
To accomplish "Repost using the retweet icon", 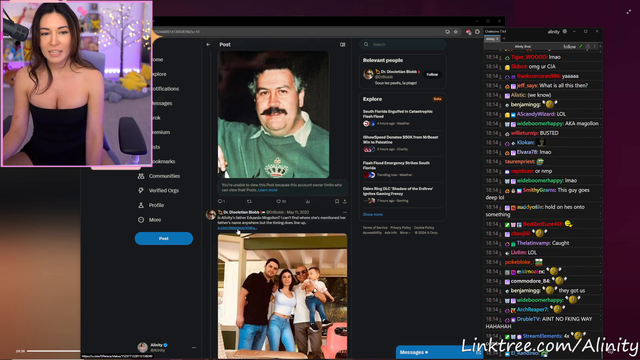I will [249, 201].
